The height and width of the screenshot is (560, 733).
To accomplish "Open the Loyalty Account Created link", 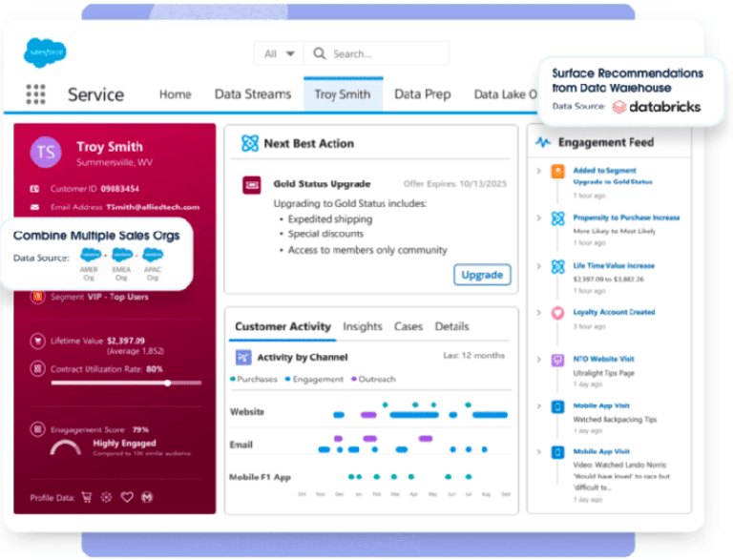I will tap(614, 312).
